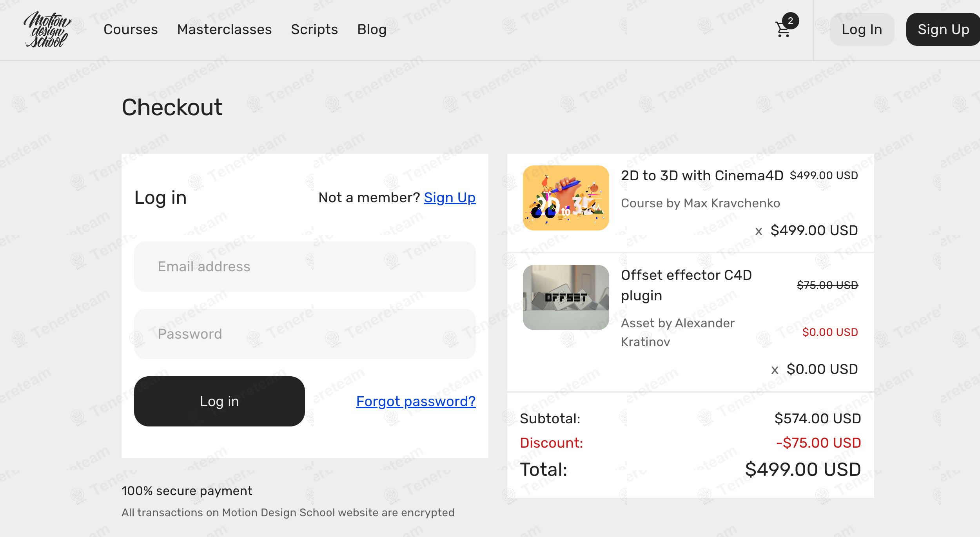Click the Offset effector C4D plugin title

point(686,285)
